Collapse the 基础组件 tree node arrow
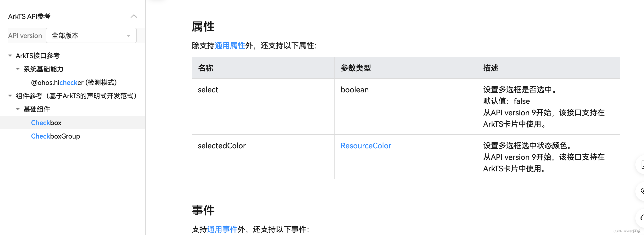This screenshot has height=235, width=644. [18, 109]
